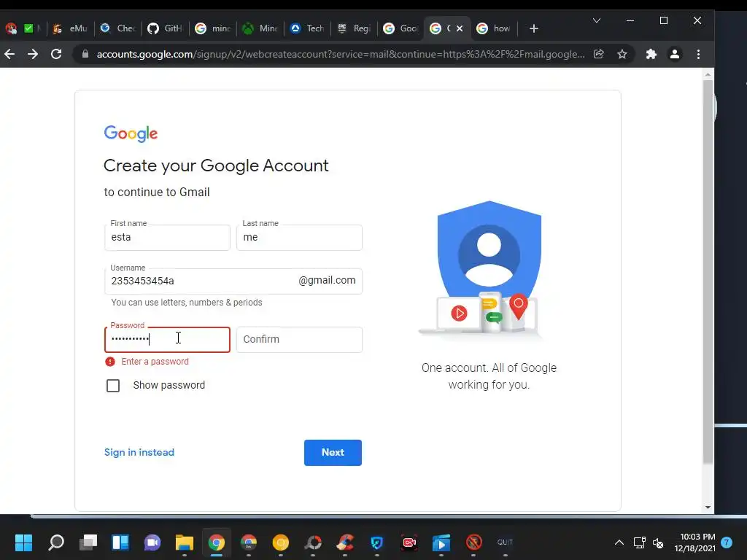The width and height of the screenshot is (747, 560).
Task: Click the Next button
Action: pyautogui.click(x=333, y=452)
